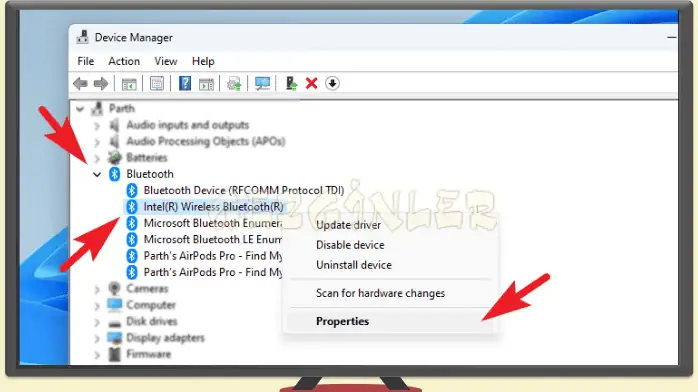Image resolution: width=698 pixels, height=392 pixels.
Task: Select Audio Processing Objects (APOs) label
Action: 206,141
